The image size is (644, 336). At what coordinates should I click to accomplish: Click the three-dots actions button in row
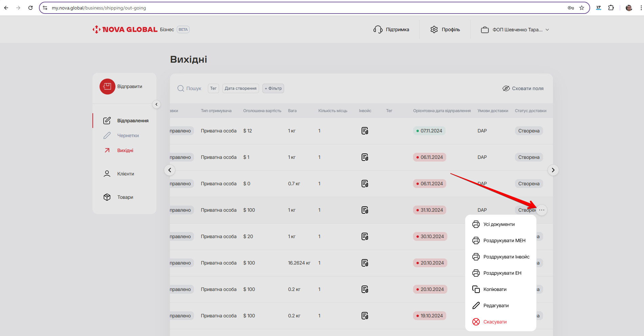(542, 210)
